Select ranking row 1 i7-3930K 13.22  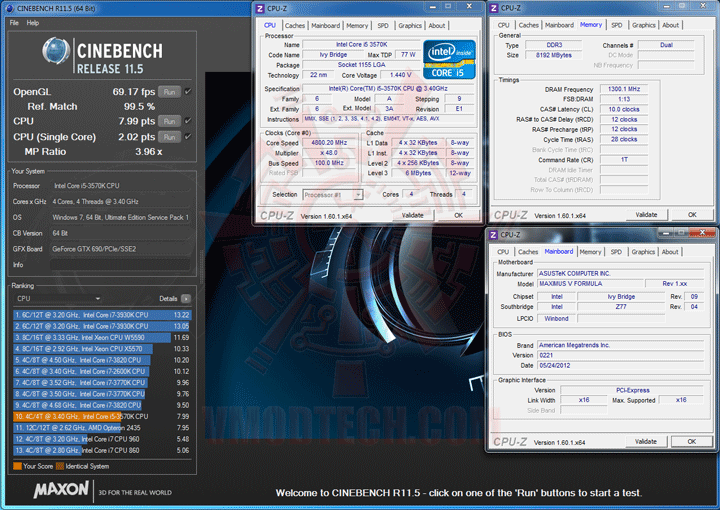(x=102, y=315)
